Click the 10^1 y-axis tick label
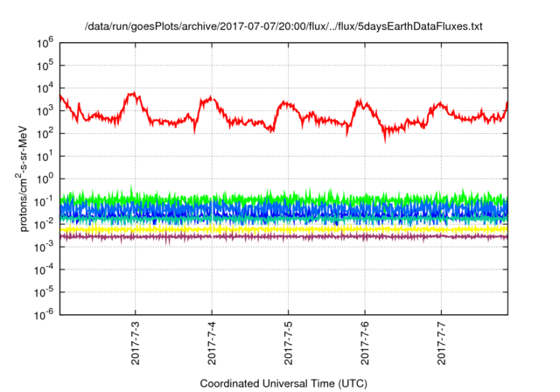The width and height of the screenshot is (560, 392). (45, 156)
